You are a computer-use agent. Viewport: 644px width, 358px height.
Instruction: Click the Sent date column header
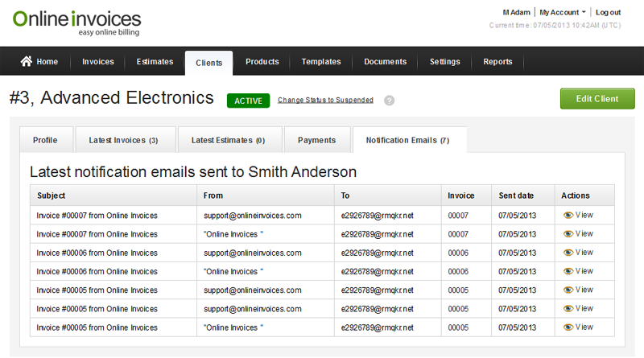click(x=517, y=195)
